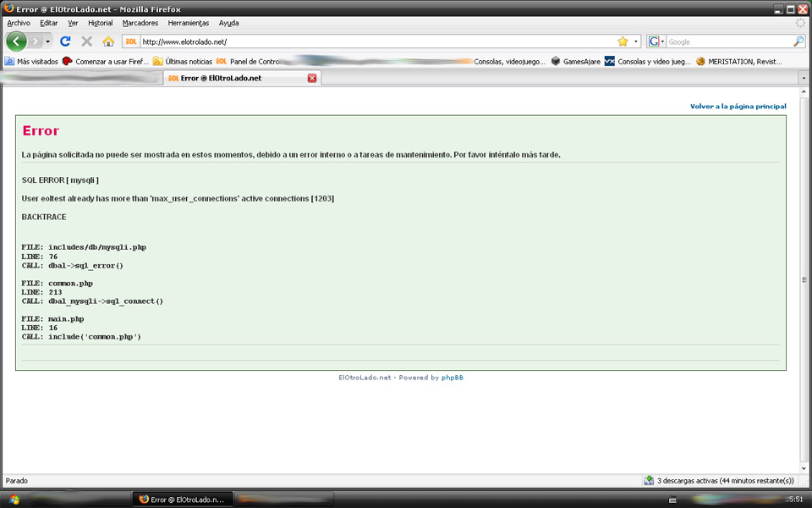Screen dimensions: 812x508
Task: Reload the page with the refresh icon
Action: point(65,41)
